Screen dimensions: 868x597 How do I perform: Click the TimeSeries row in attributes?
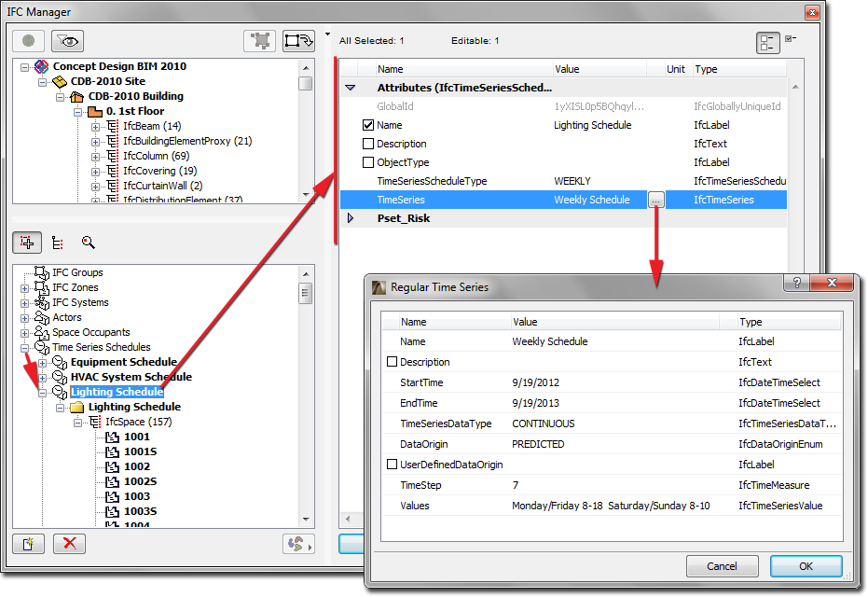point(563,200)
